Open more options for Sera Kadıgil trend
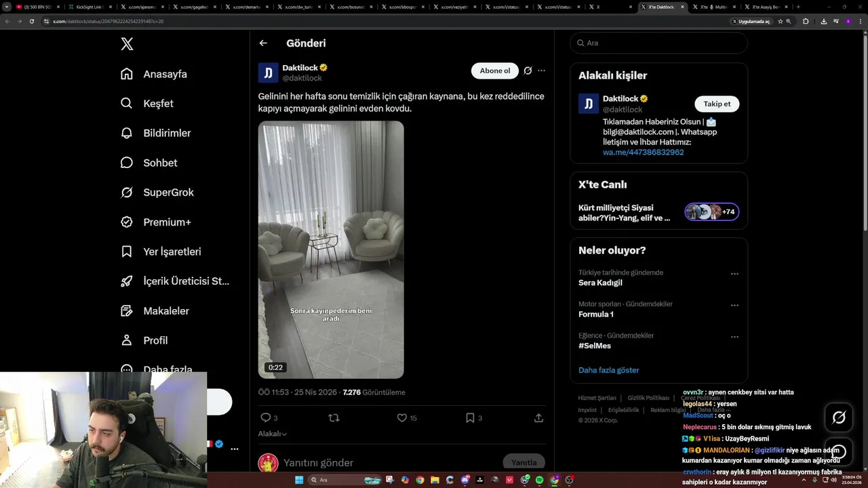The width and height of the screenshot is (868, 488). pyautogui.click(x=734, y=274)
